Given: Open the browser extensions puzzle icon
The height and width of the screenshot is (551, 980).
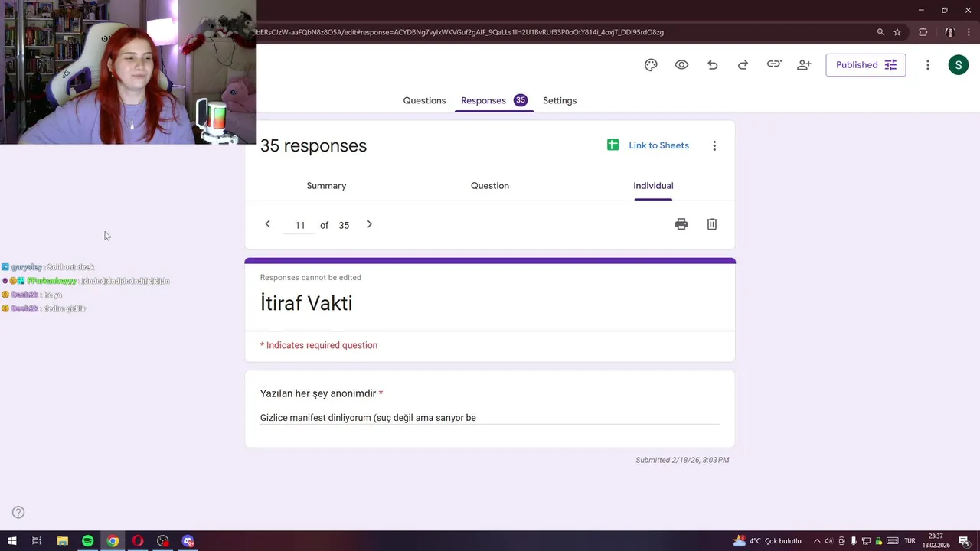Looking at the screenshot, I should pos(923,32).
